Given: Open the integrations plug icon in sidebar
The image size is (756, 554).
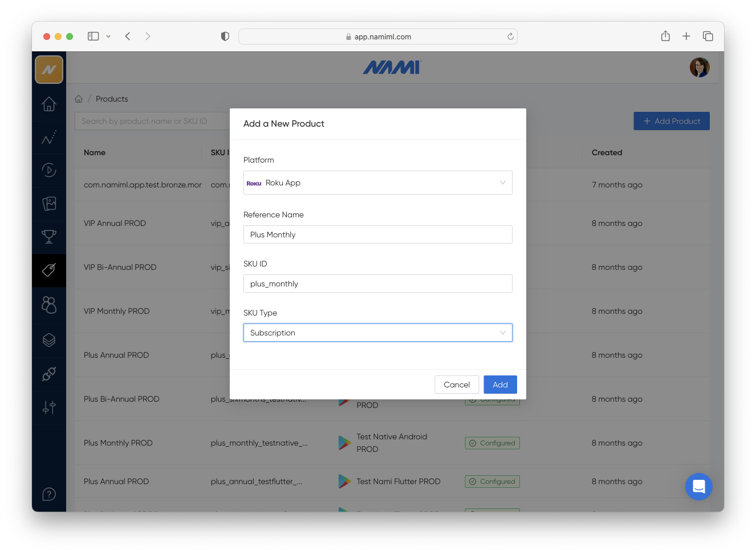Looking at the screenshot, I should [x=49, y=374].
